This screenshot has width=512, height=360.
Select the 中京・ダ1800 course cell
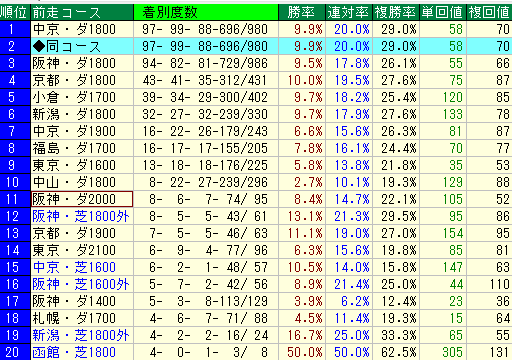pos(82,29)
